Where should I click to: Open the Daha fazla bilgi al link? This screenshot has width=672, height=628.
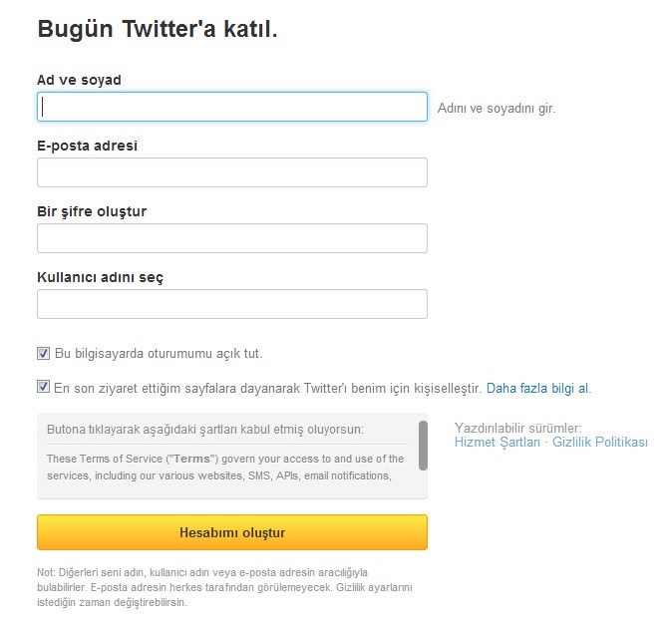[x=537, y=388]
